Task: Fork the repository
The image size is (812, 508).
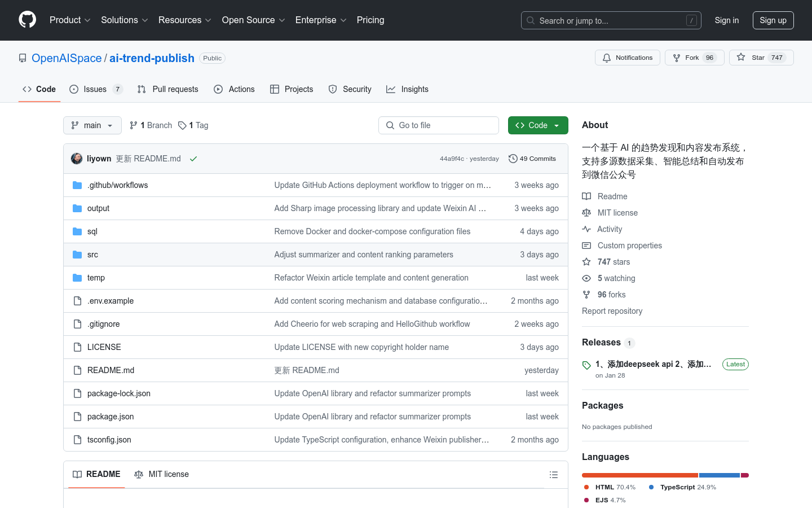Action: pos(694,58)
